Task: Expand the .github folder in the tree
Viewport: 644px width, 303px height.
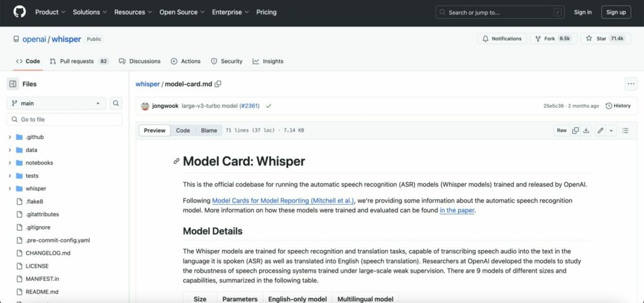Action: pyautogui.click(x=10, y=137)
